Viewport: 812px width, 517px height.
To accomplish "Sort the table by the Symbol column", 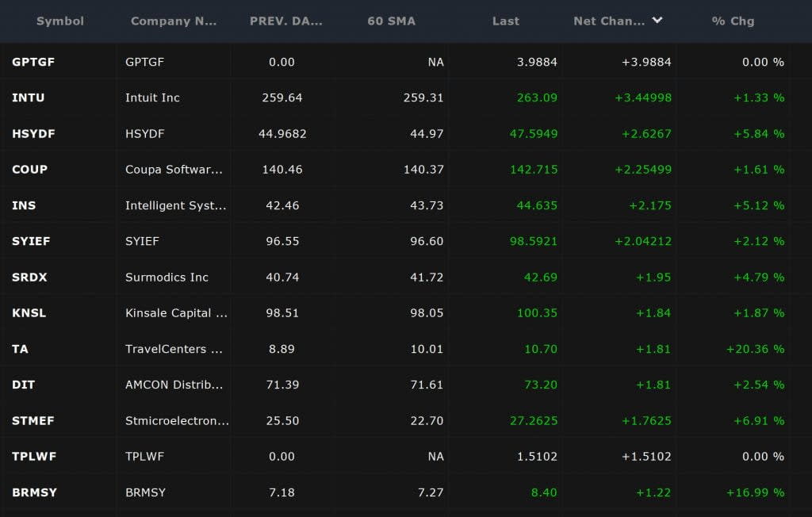I will coord(59,21).
